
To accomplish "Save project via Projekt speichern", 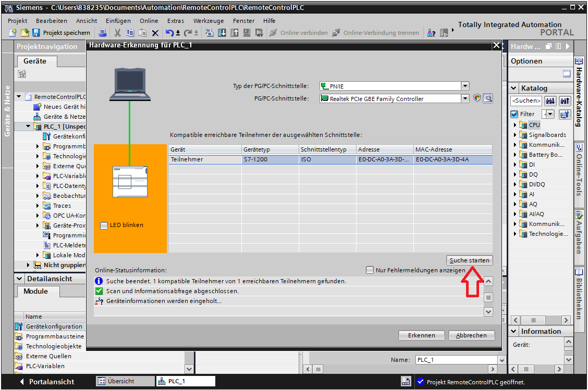I will pos(61,33).
